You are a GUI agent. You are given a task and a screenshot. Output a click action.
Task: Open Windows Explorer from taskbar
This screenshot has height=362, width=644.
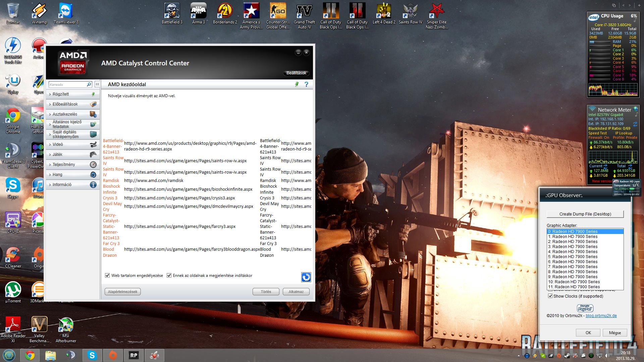pyautogui.click(x=50, y=355)
